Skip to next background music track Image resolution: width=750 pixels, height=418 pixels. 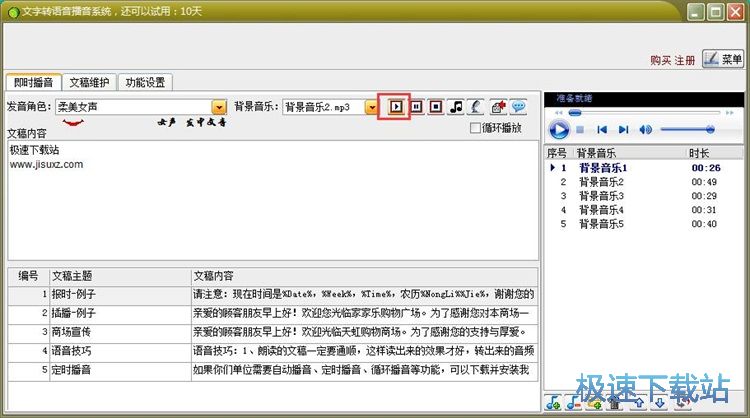click(623, 130)
